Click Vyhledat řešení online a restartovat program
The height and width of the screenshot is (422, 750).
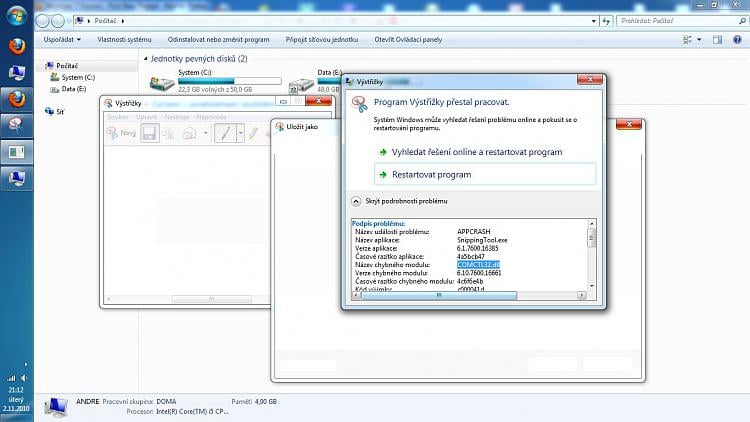click(x=477, y=152)
